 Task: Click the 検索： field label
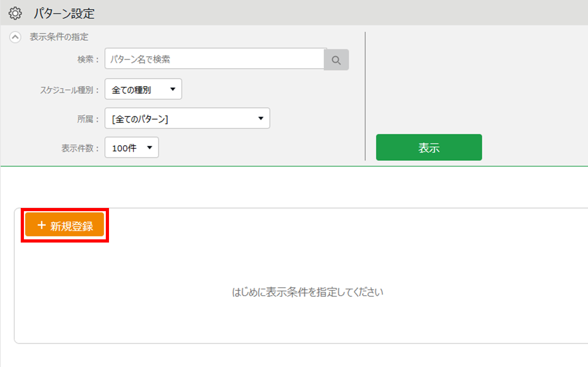[x=88, y=60]
